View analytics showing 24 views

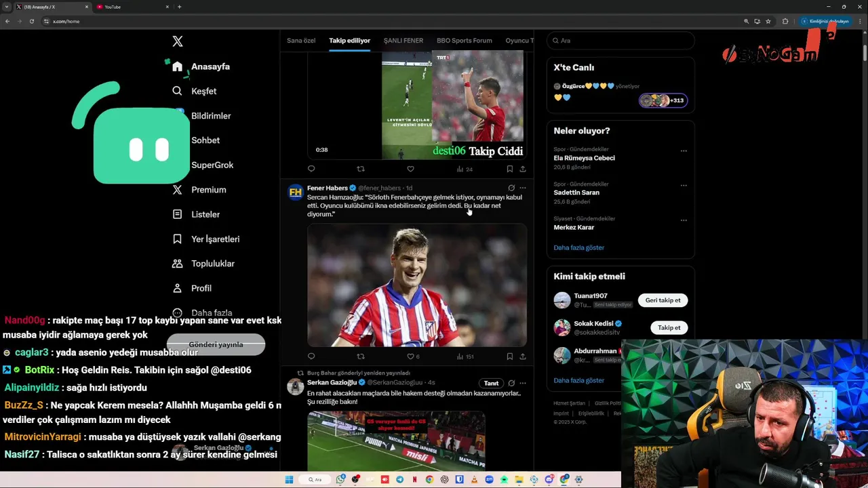click(x=465, y=169)
